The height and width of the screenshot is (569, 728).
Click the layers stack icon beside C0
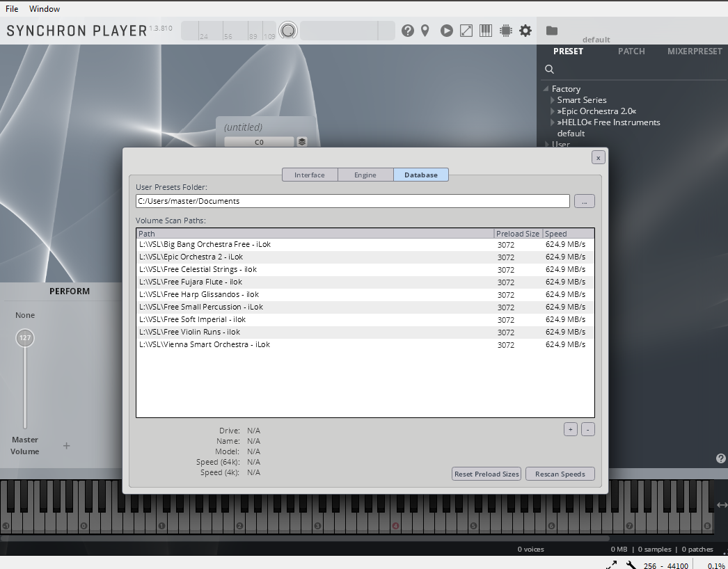point(302,141)
